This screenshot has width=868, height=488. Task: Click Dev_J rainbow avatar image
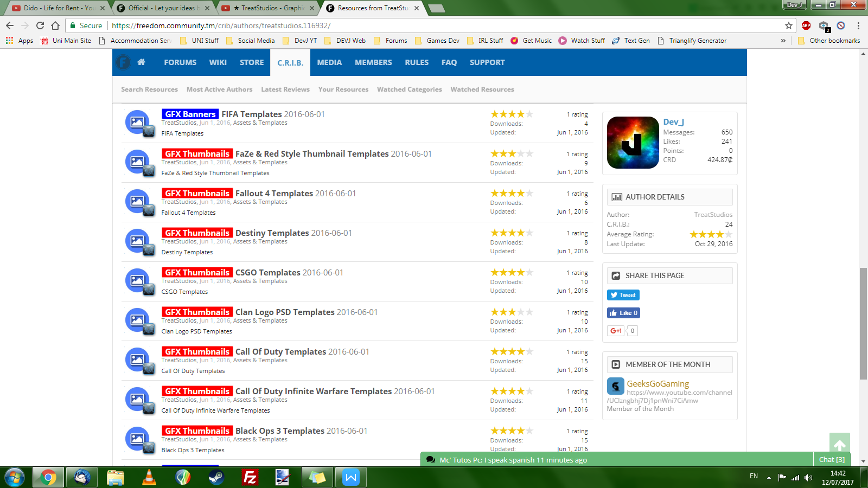pyautogui.click(x=633, y=143)
